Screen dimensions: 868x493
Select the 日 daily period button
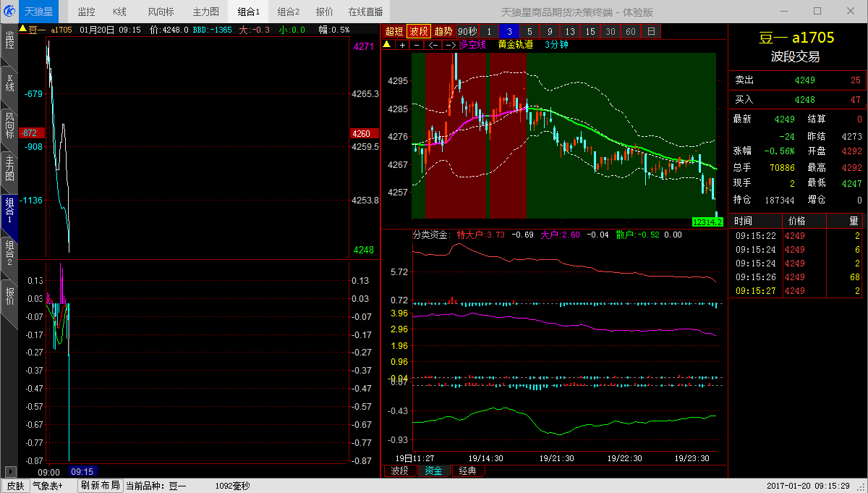pyautogui.click(x=651, y=31)
